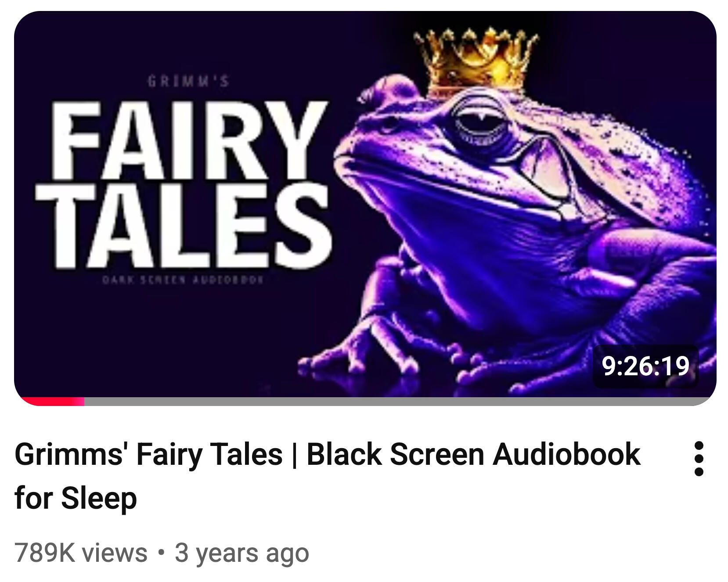Click the 789K views text

point(81,553)
